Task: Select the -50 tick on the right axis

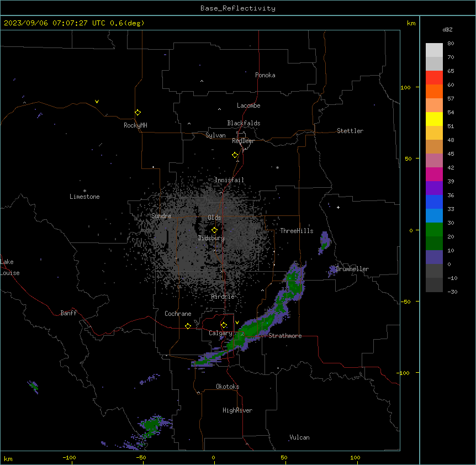Action: pos(405,302)
